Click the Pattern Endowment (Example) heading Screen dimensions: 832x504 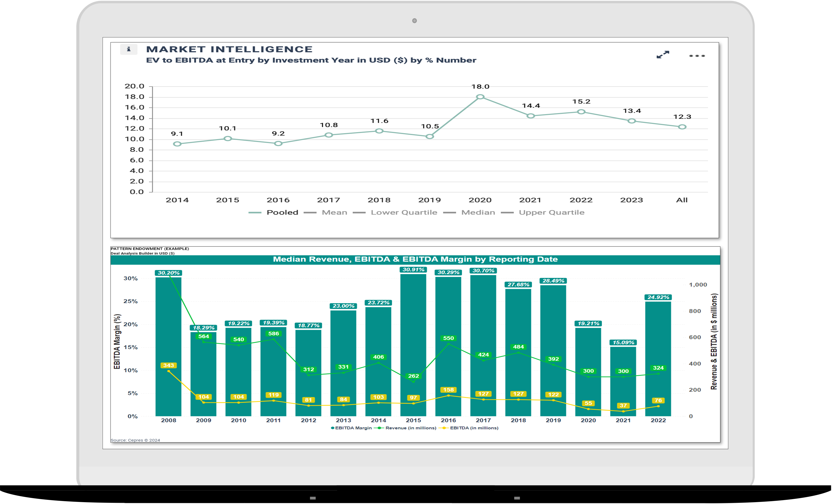[x=150, y=249]
